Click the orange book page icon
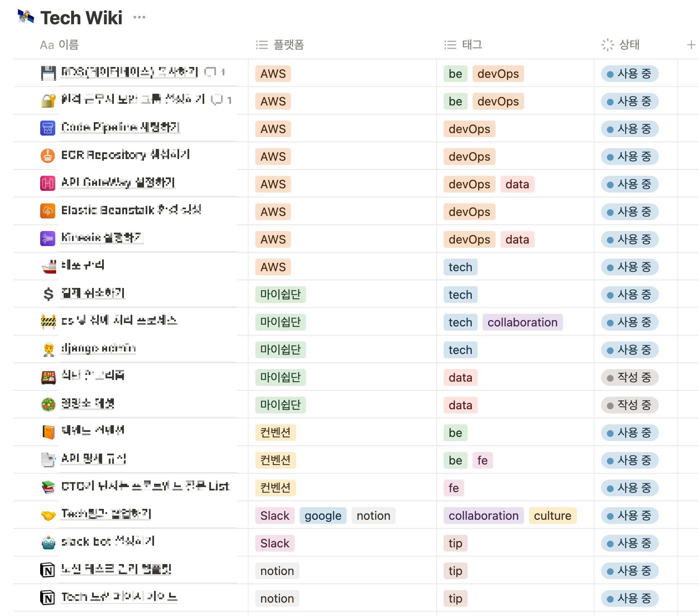This screenshot has width=699, height=616. (x=49, y=432)
